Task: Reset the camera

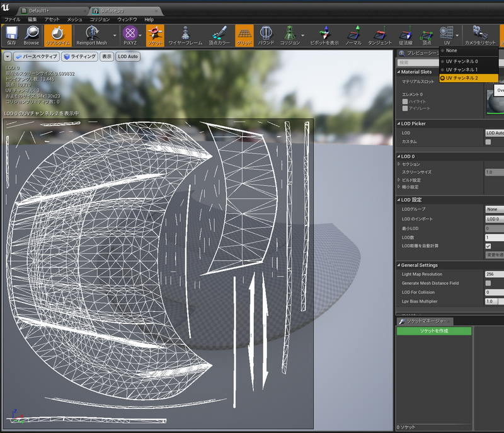Action: 480,36
